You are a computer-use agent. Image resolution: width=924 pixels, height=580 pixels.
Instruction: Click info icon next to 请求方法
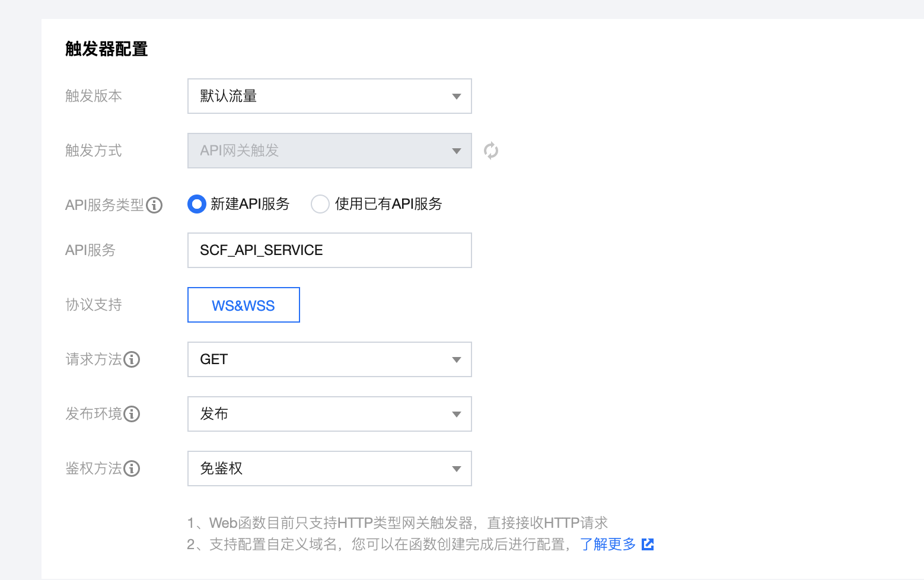coord(132,359)
